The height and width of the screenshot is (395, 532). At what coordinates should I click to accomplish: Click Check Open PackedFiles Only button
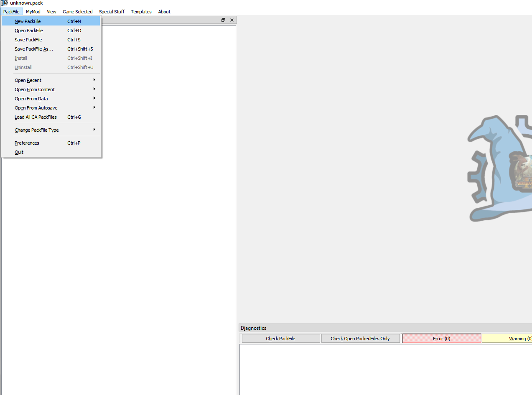[360, 339]
